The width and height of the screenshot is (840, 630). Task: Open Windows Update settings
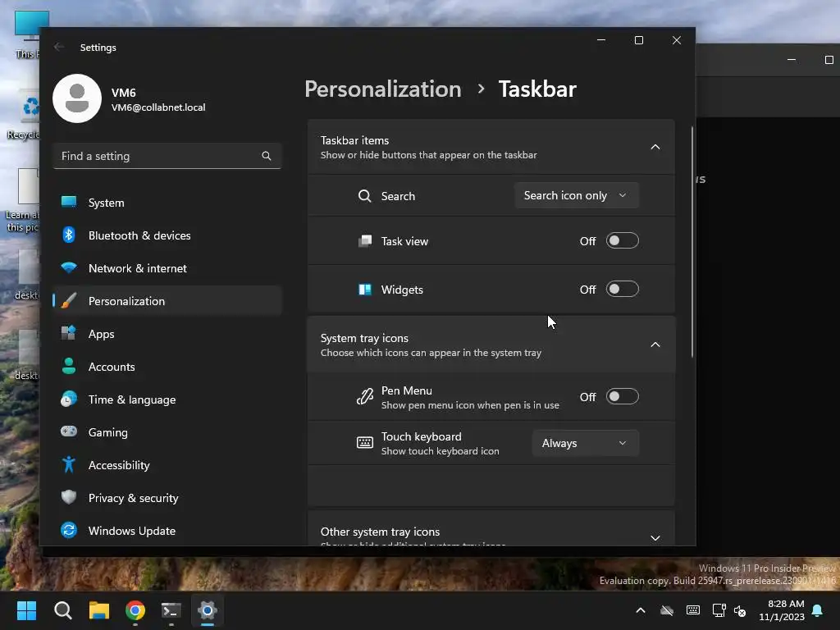(x=167, y=531)
